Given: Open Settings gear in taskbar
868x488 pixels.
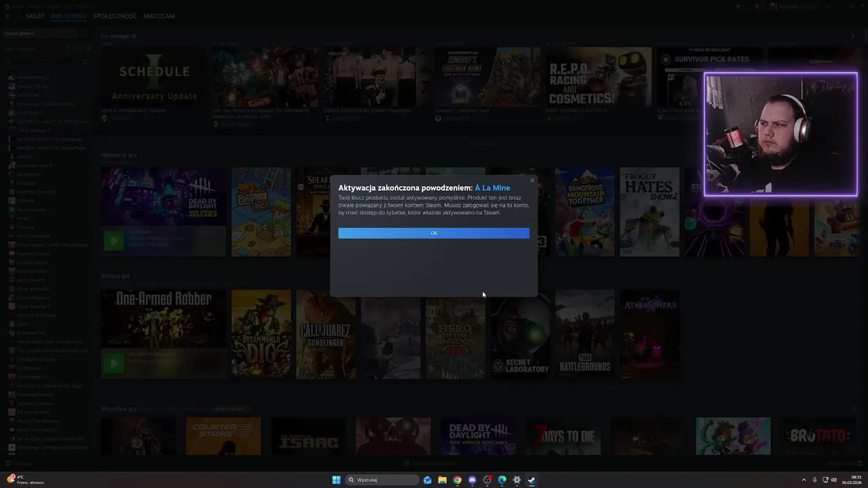Looking at the screenshot, I should [x=517, y=480].
